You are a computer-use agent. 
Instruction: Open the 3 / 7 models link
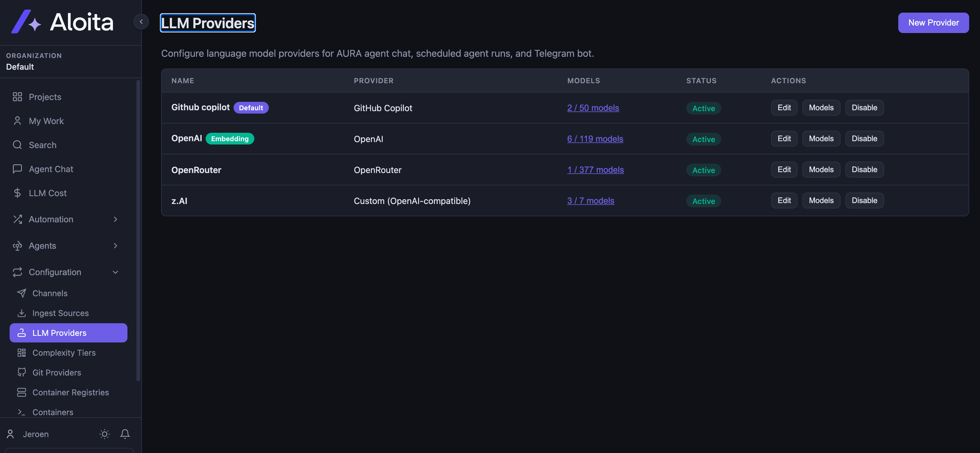pyautogui.click(x=590, y=201)
